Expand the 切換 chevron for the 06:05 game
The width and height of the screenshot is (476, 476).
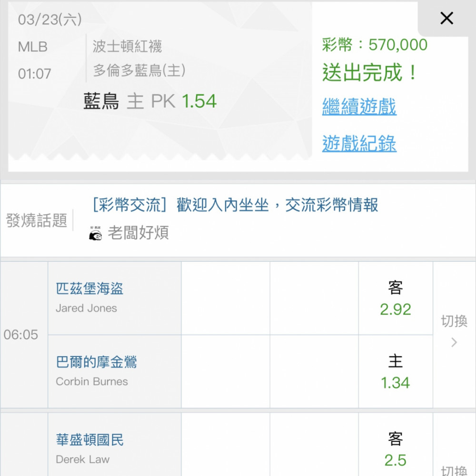[454, 342]
